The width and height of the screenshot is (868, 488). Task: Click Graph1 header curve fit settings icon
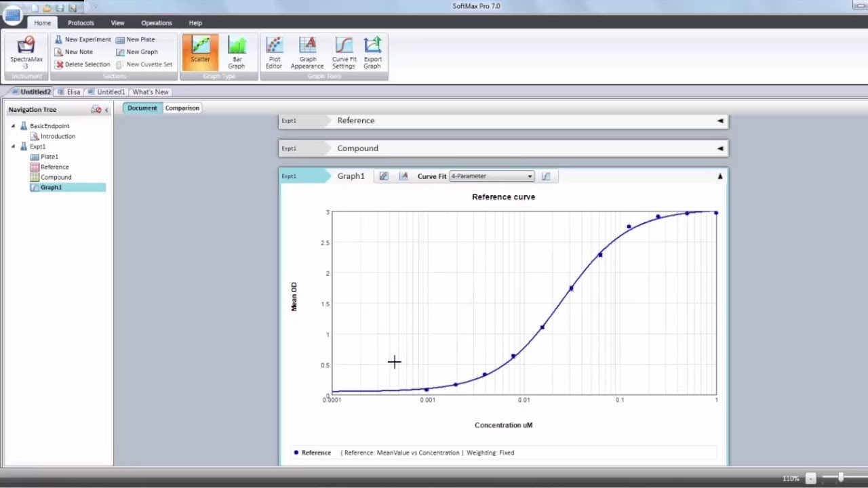pyautogui.click(x=546, y=176)
